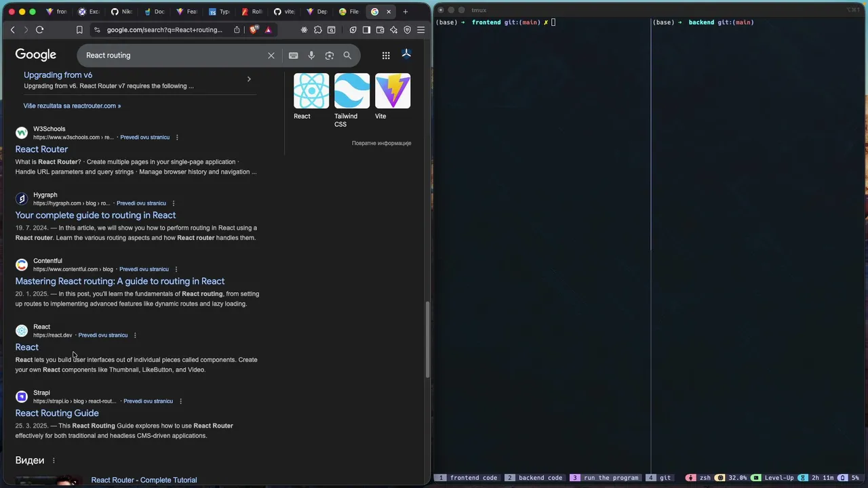Click the frontend tmux pane prompt
868x488 pixels.
pyautogui.click(x=495, y=22)
